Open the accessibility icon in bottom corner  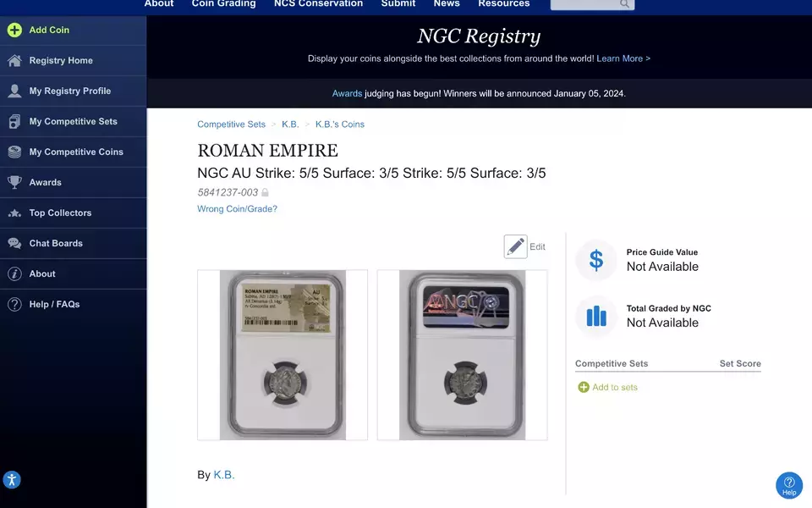coord(11,479)
